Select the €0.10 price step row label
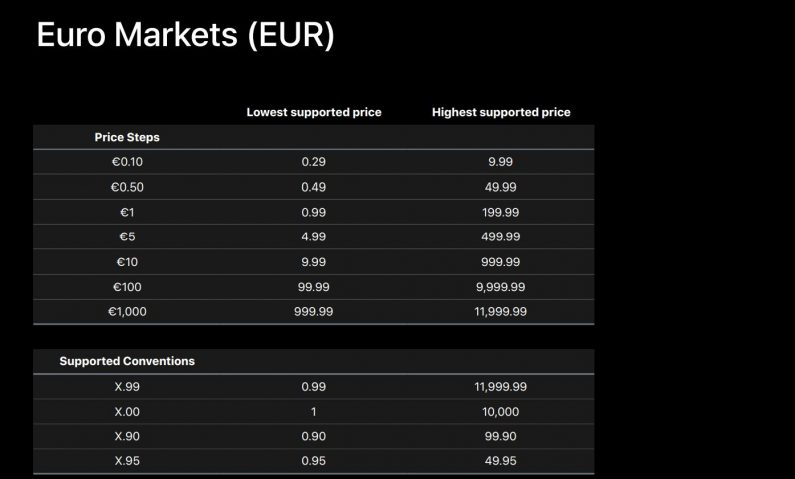This screenshot has width=795, height=479. [127, 161]
